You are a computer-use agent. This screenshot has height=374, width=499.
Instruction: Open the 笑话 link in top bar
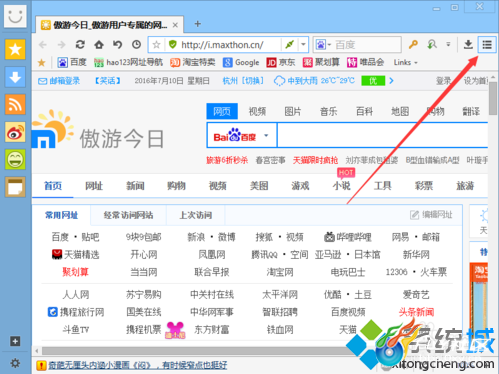(x=108, y=81)
